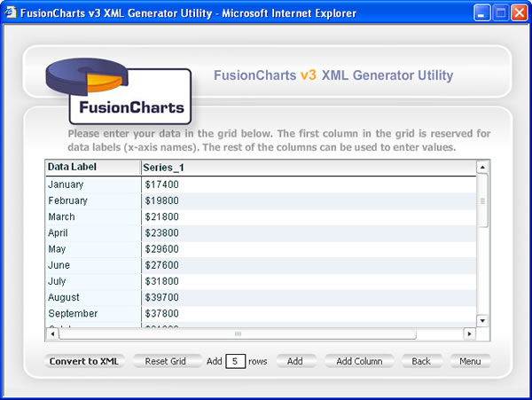Click the vertical scrollbar thumb
Image resolution: width=532 pixels, height=400 pixels.
[482, 200]
